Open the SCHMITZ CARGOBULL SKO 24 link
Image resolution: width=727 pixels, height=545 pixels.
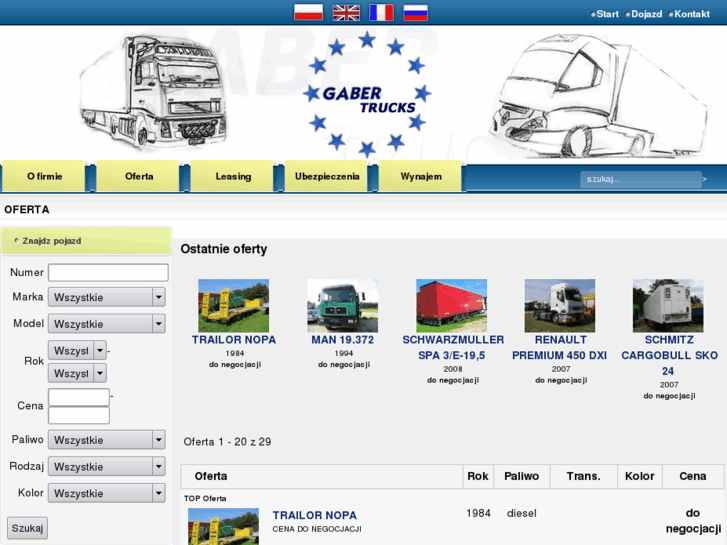tap(669, 355)
